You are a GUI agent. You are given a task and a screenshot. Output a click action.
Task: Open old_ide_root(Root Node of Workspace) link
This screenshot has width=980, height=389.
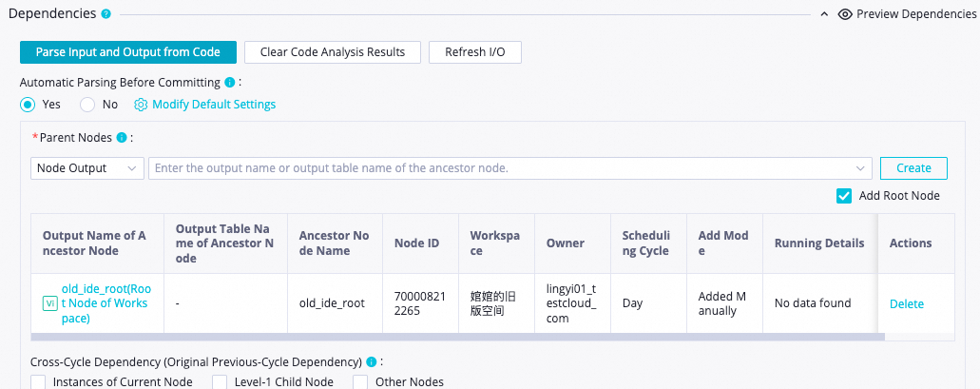click(106, 303)
